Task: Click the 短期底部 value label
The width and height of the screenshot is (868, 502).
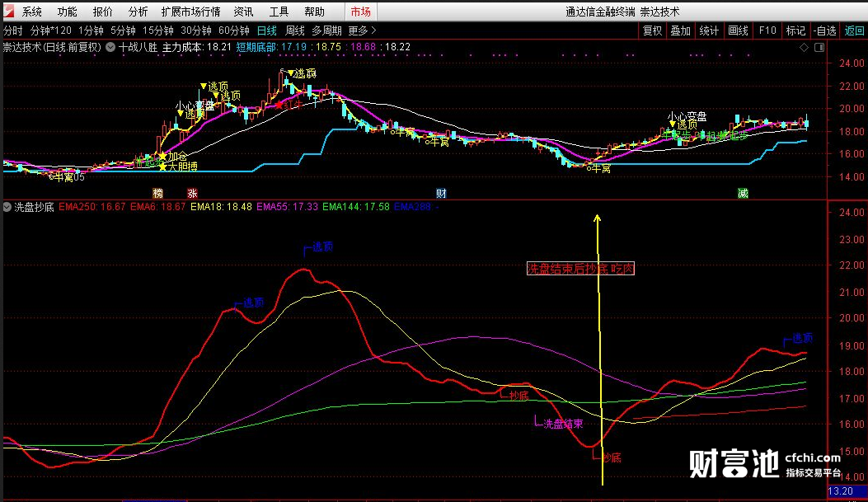Action: 271,48
